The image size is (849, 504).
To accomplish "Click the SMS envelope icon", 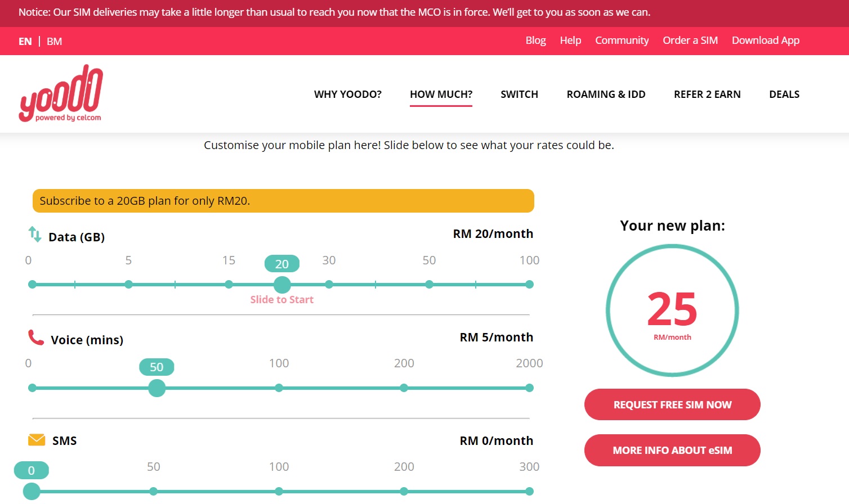I will [37, 439].
